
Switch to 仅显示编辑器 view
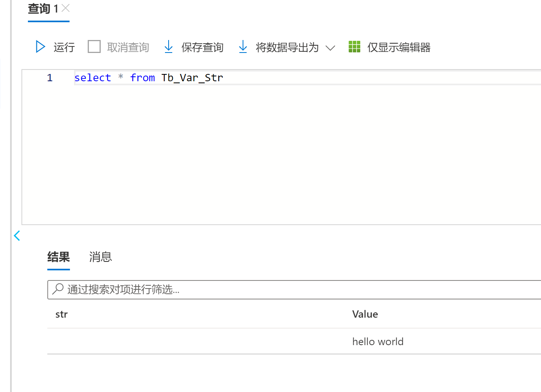399,47
